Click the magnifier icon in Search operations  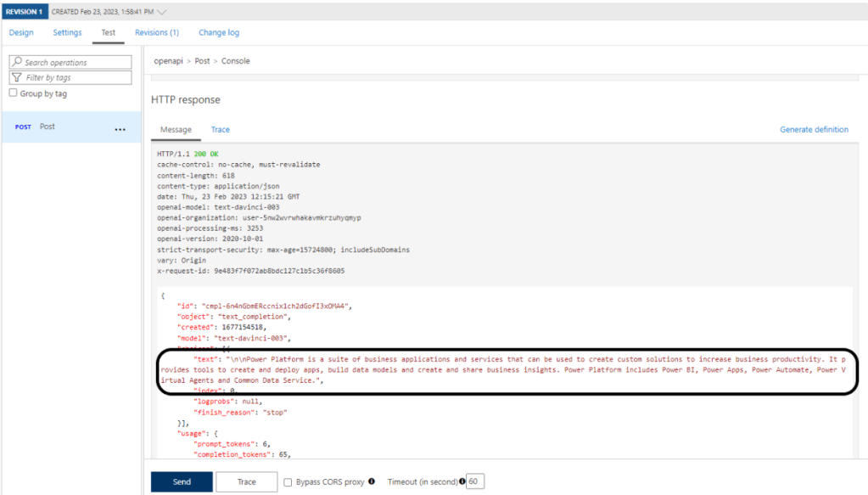16,62
